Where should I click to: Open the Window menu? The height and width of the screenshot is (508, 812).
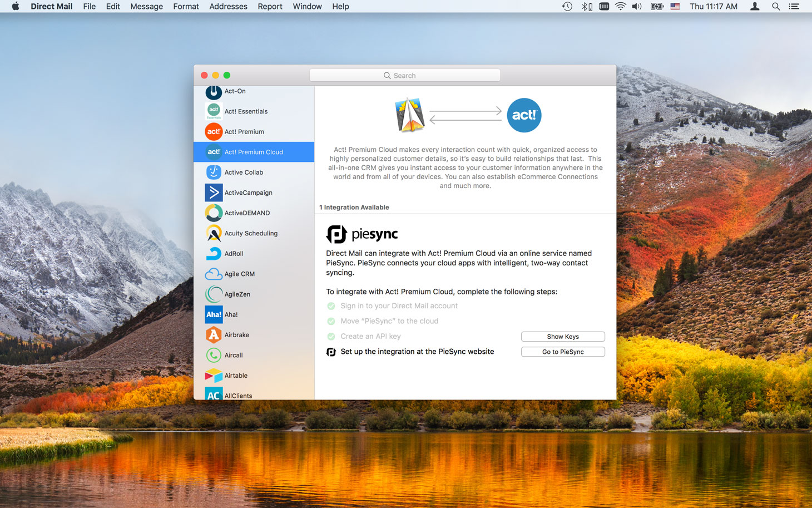[x=307, y=7]
